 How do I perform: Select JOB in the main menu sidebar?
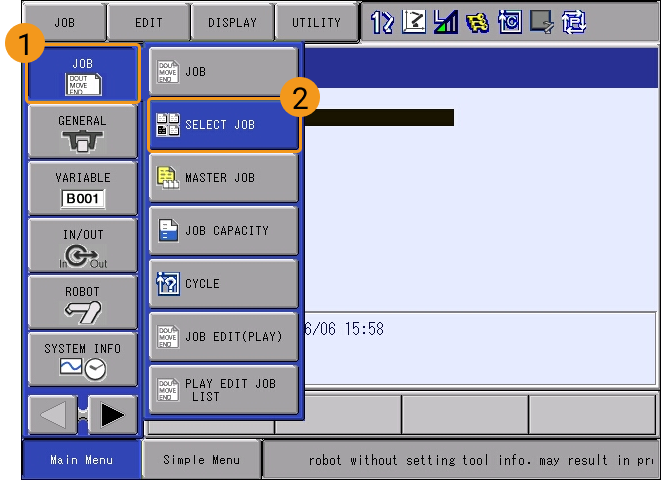83,74
